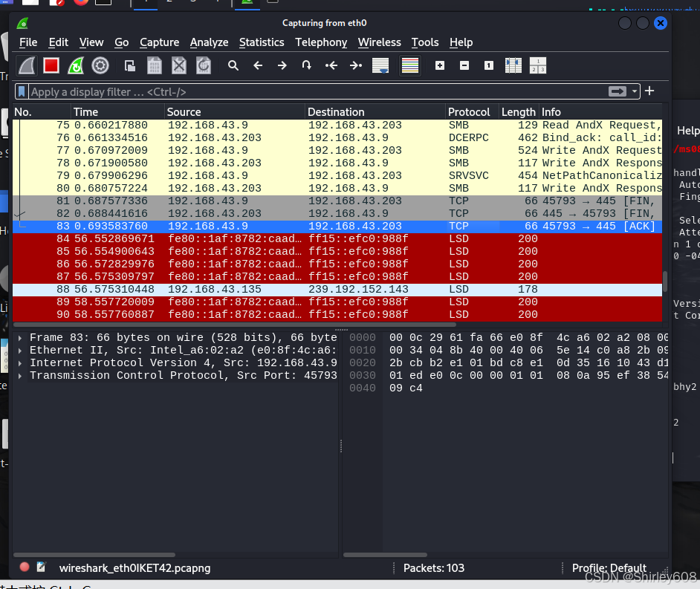This screenshot has height=589, width=700.
Task: Open the Telephony menu
Action: [321, 42]
